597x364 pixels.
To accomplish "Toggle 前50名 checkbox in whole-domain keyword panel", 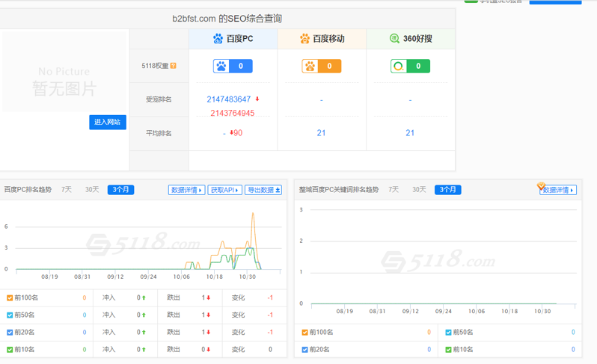I will click(x=448, y=333).
